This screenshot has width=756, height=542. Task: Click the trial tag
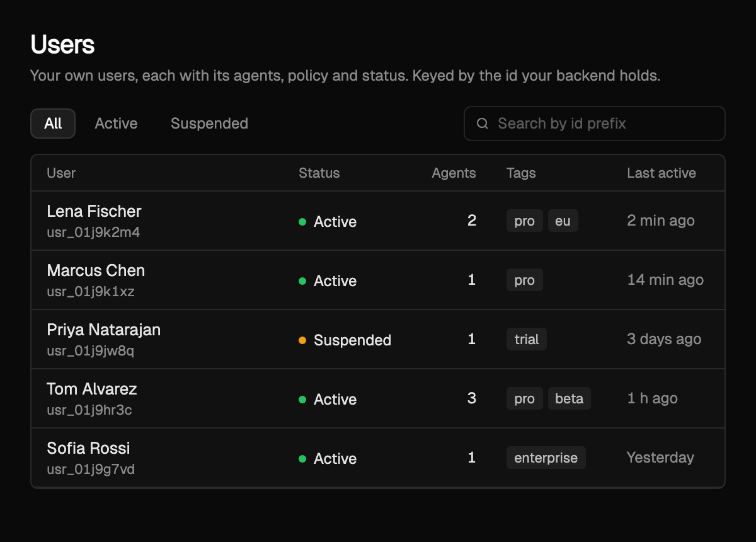527,340
